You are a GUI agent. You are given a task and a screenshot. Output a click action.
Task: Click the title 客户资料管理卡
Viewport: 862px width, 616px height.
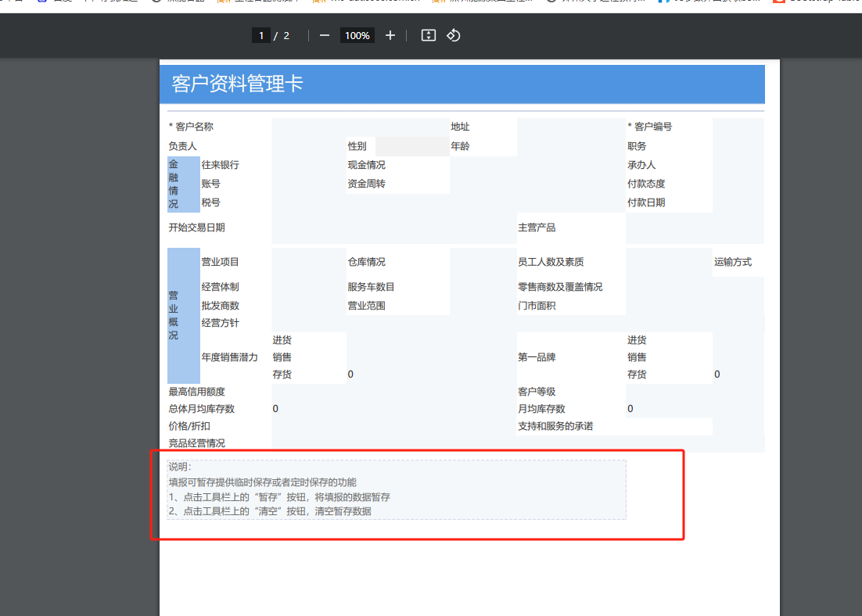coord(238,84)
